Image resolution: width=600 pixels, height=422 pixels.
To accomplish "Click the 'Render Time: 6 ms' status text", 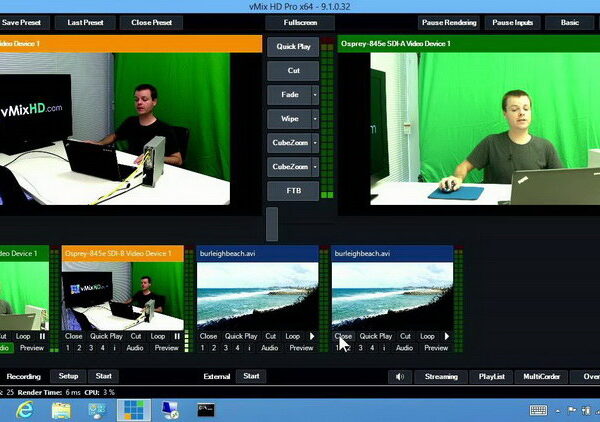I will [x=49, y=393].
